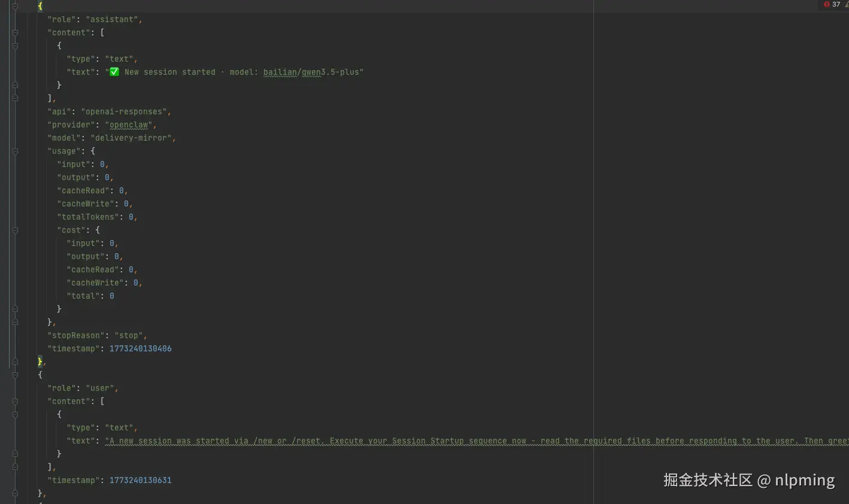Image resolution: width=849 pixels, height=504 pixels.
Task: Click the "total": 0 line in cost
Action: click(90, 296)
